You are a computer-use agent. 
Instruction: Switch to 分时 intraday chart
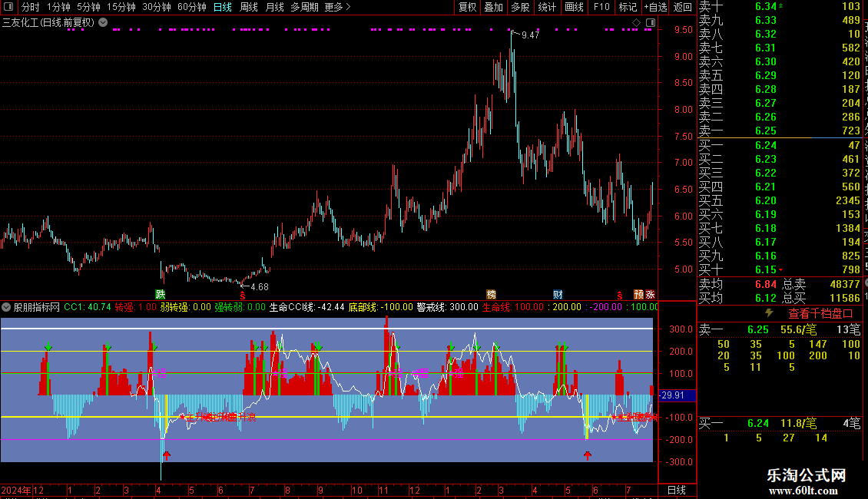(31, 7)
